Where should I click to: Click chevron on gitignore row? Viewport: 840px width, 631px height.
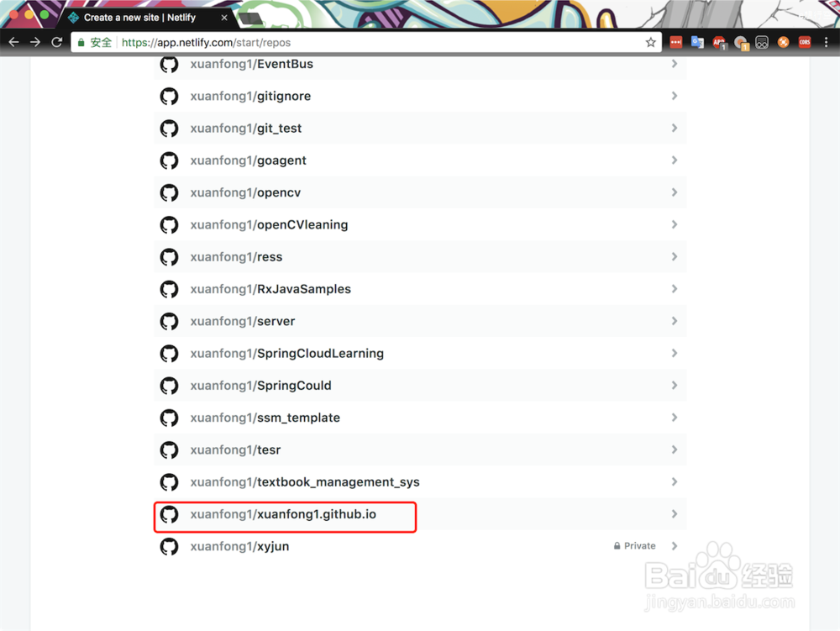coord(675,96)
